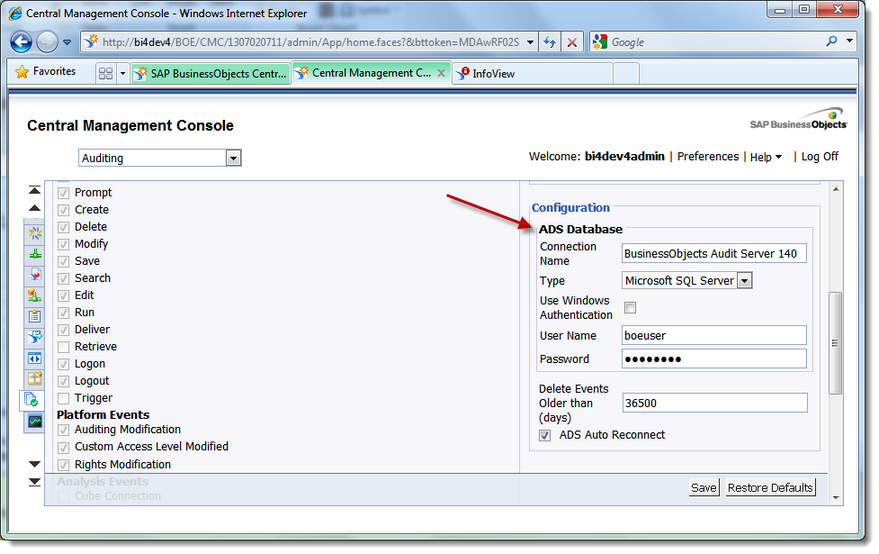The image size is (879, 554).
Task: Check the Trigger event checkbox
Action: click(x=63, y=399)
